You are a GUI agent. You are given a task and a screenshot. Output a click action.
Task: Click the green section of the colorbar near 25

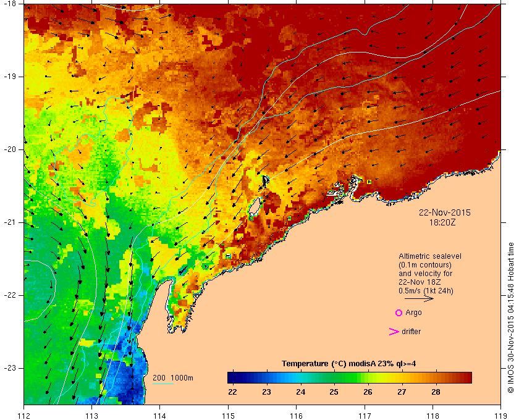point(334,377)
